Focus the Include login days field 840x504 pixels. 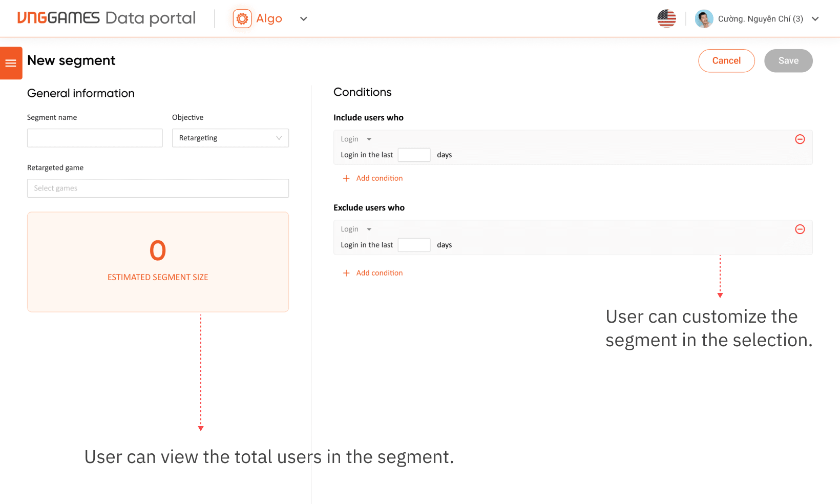[x=414, y=155]
